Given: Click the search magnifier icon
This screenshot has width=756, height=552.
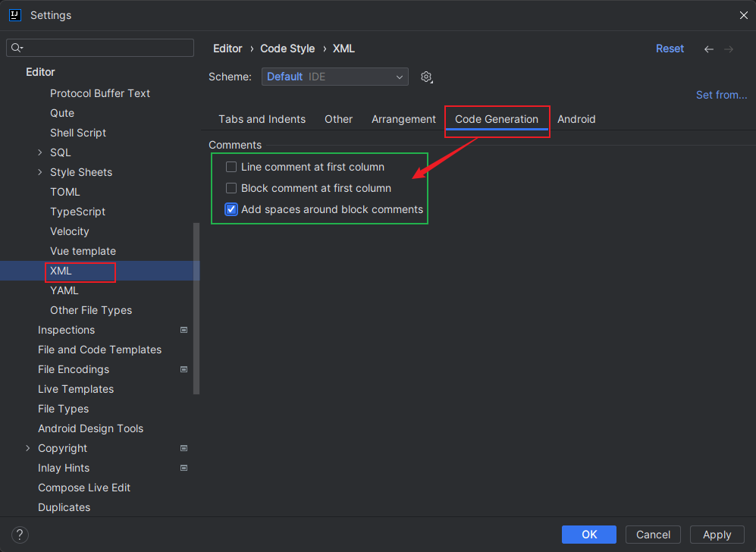Looking at the screenshot, I should [17, 48].
